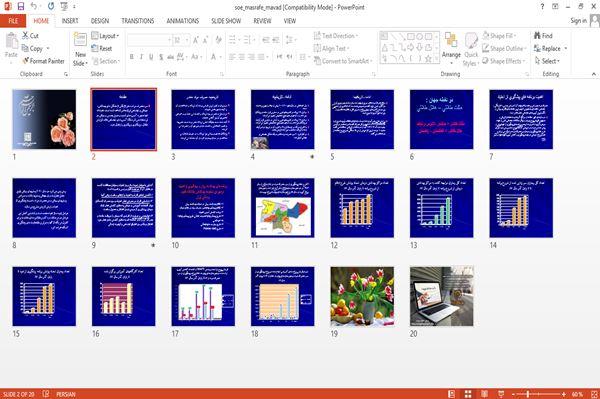Click the Decrease Font Size icon
The height and width of the screenshot is (399, 600).
tap(205, 40)
